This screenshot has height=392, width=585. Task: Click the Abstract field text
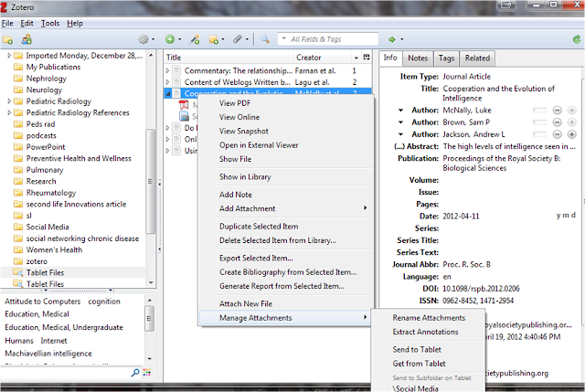tap(509, 146)
